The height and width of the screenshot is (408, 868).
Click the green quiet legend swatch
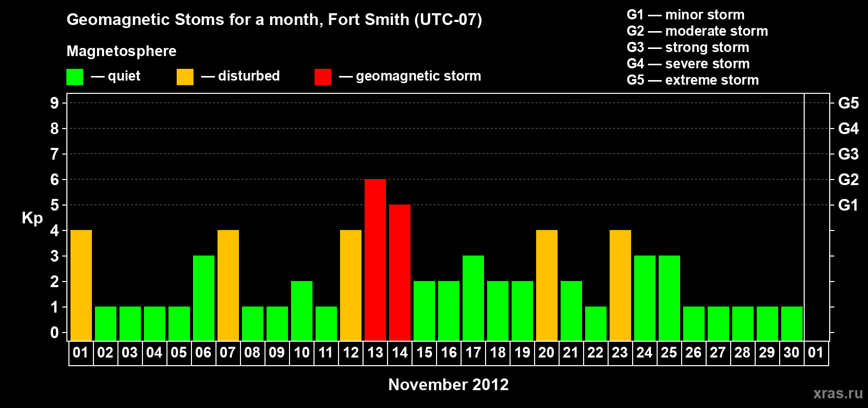click(75, 77)
